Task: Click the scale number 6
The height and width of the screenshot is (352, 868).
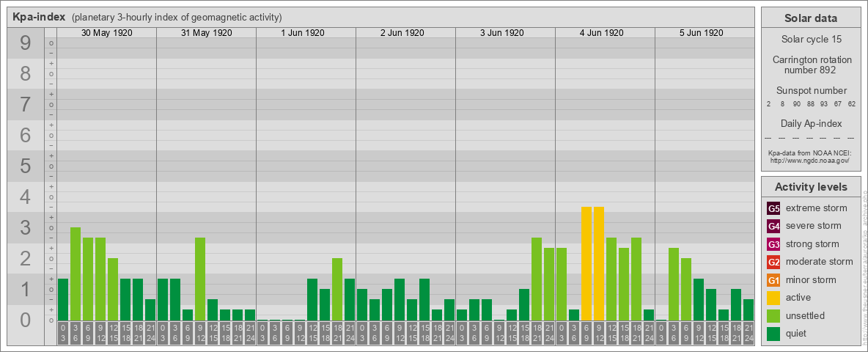Action: coord(25,135)
